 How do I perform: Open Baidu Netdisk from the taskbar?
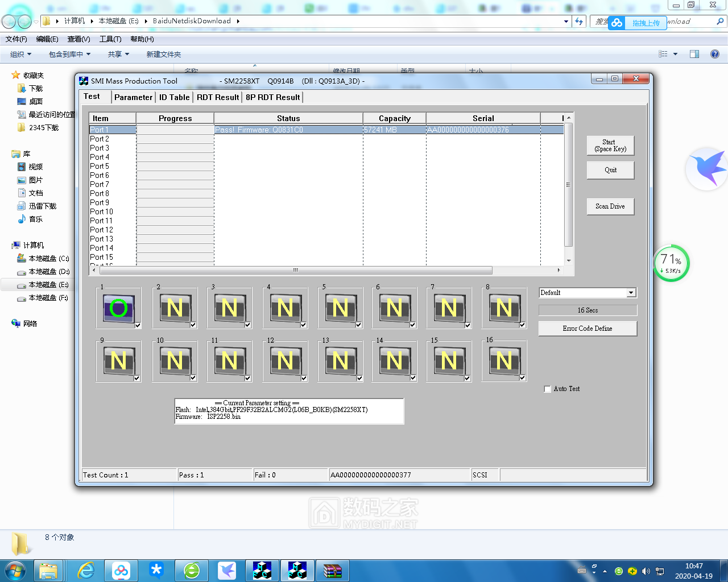click(x=121, y=570)
